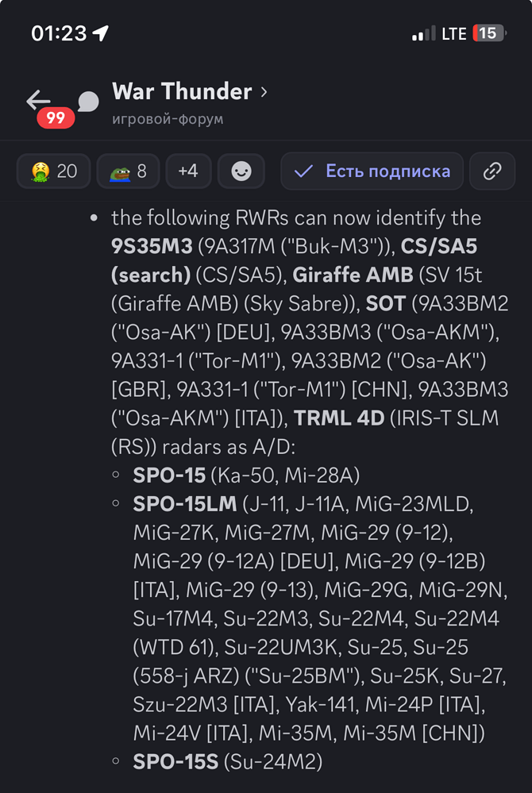The width and height of the screenshot is (532, 793).
Task: Tap the battery indicator showing 15
Action: pyautogui.click(x=488, y=33)
